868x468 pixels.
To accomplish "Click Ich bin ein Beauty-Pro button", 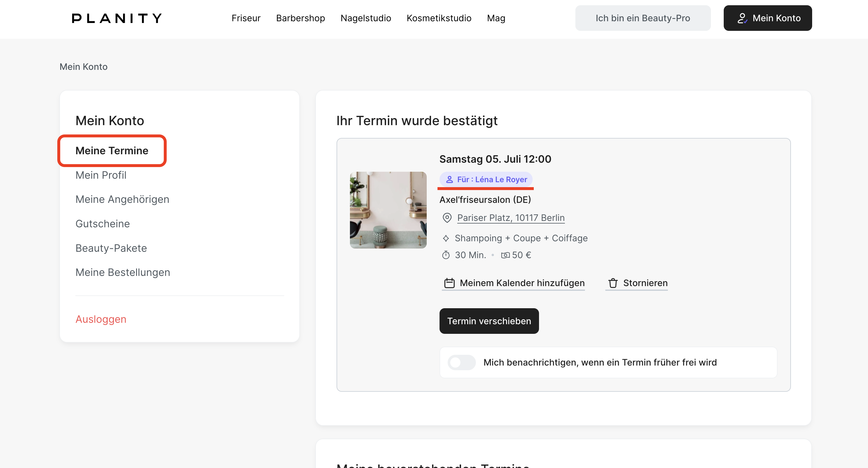I will 642,18.
